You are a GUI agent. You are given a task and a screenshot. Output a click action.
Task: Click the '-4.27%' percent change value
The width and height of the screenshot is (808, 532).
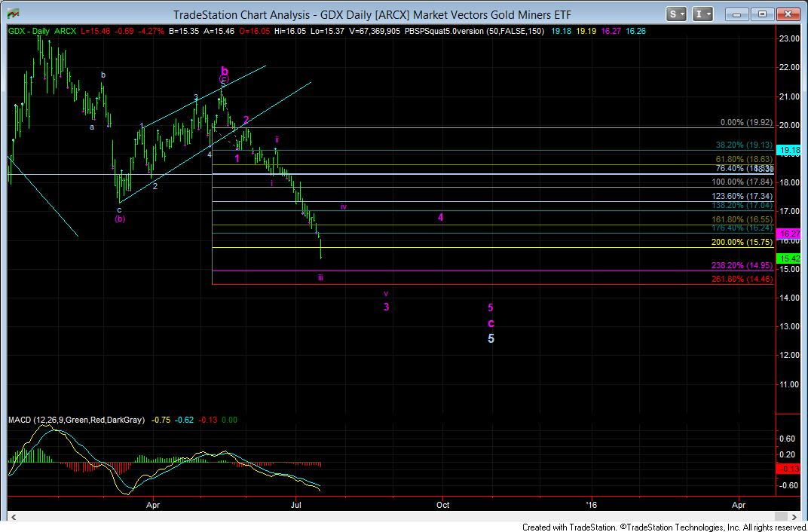coord(151,32)
